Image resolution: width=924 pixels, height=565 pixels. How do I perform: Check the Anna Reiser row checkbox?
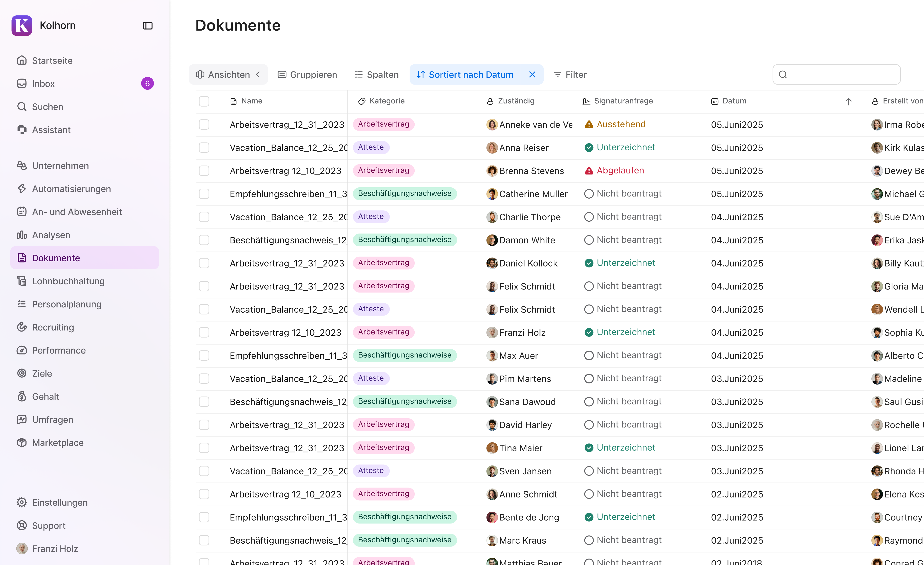click(x=204, y=148)
